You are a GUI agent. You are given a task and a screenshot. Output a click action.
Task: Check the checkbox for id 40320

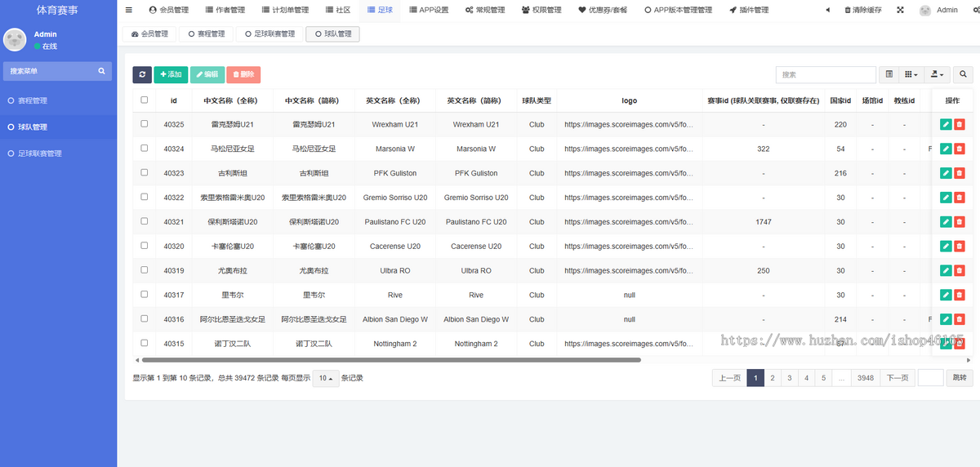pos(145,245)
